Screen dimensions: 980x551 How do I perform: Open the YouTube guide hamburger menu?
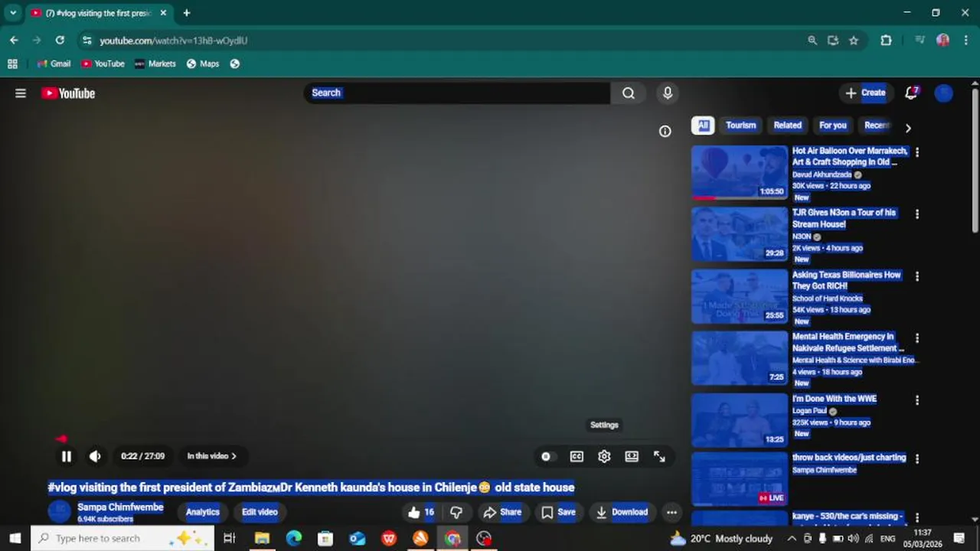tap(21, 93)
